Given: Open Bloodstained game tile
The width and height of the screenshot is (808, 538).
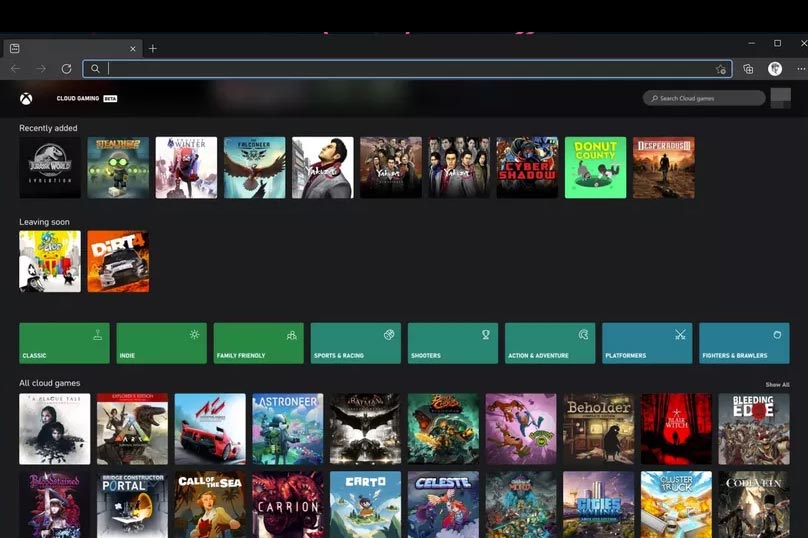Looking at the screenshot, I should click(x=55, y=505).
